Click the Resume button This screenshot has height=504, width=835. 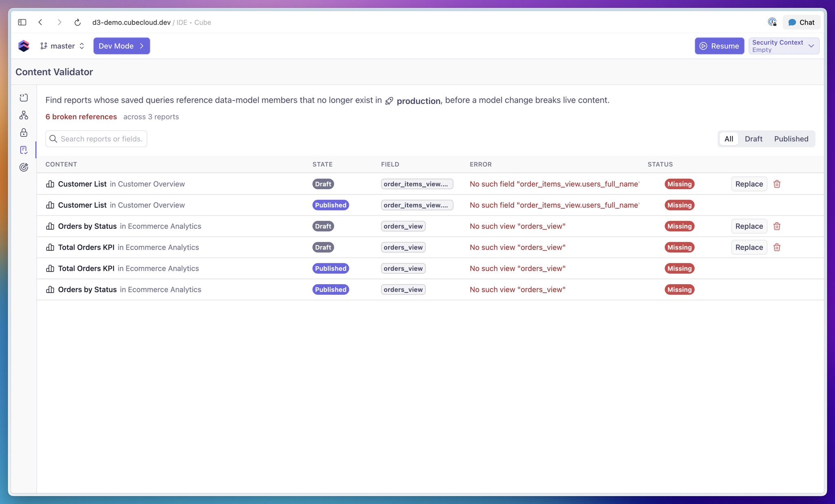click(x=719, y=46)
